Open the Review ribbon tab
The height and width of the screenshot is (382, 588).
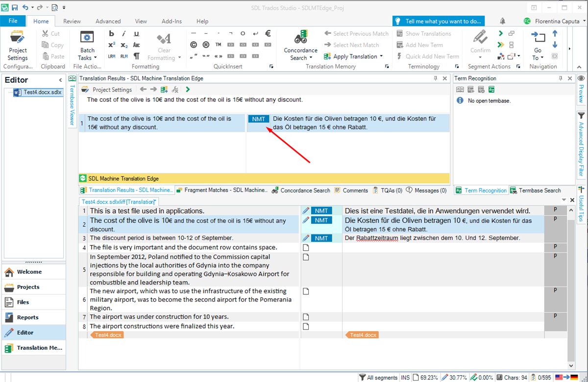pos(72,21)
